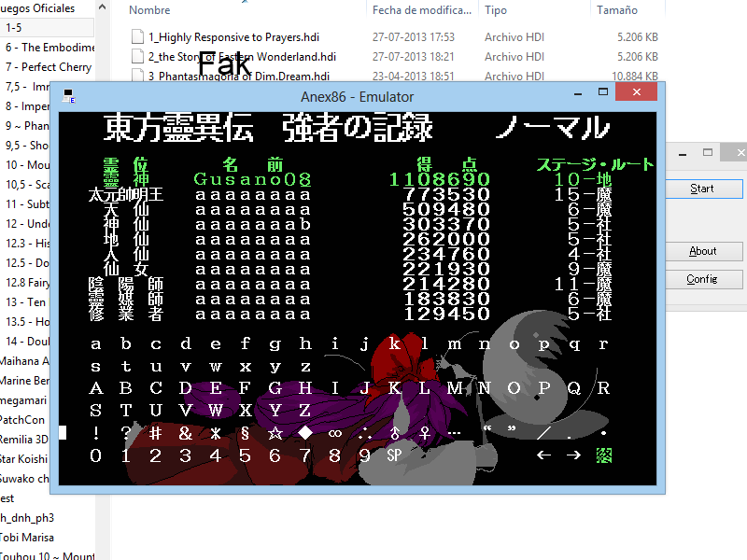Pick lowercase letter k on the name keyboard
This screenshot has height=560, width=747.
394,343
